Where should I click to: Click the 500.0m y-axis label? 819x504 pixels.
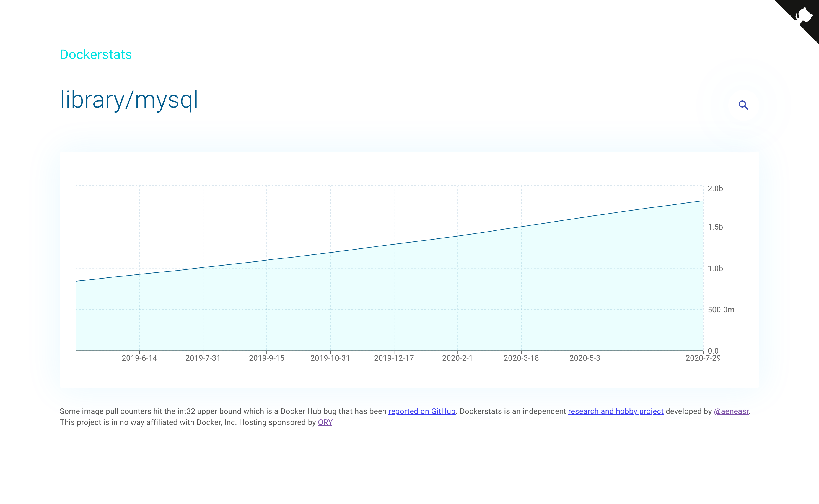[x=721, y=310]
